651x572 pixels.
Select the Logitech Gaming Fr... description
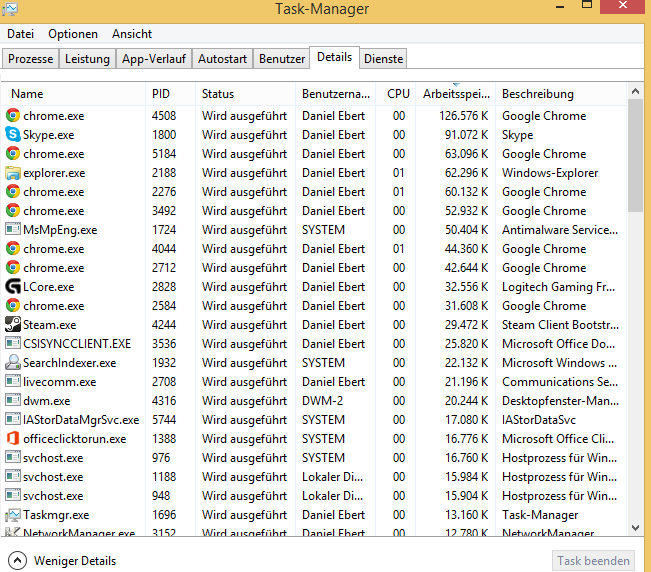point(558,287)
